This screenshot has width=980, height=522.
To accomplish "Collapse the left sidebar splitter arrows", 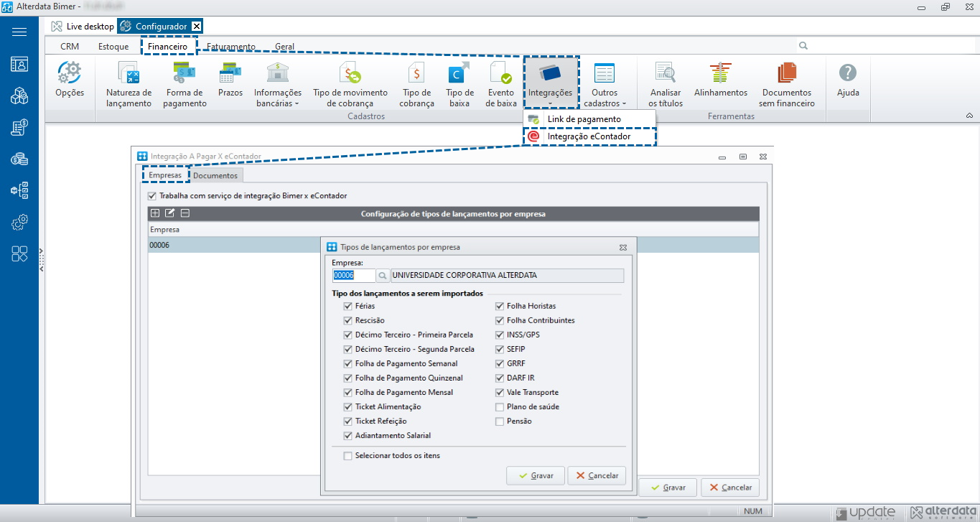I will coord(42,260).
